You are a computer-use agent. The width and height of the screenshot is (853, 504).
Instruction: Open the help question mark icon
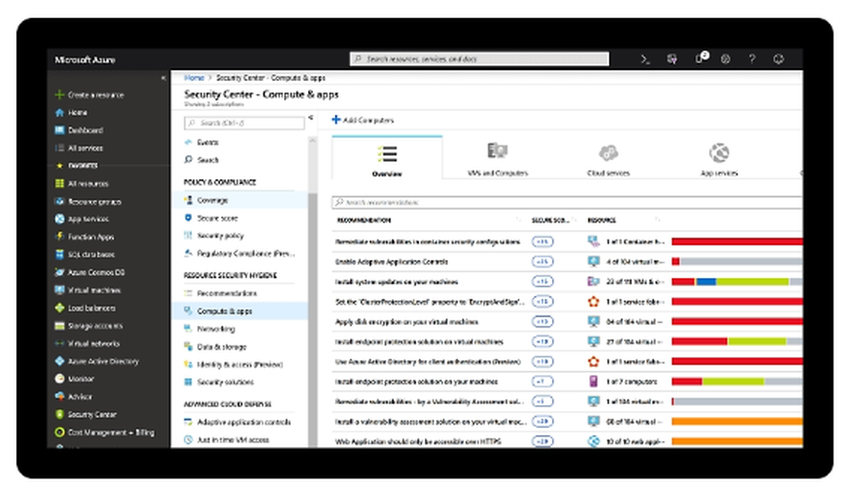tap(751, 59)
